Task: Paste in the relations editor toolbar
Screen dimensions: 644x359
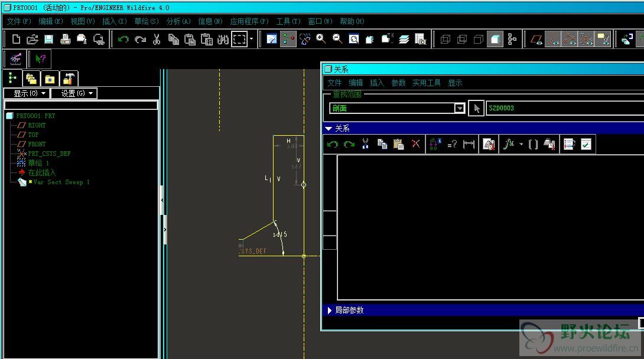Action: [398, 145]
